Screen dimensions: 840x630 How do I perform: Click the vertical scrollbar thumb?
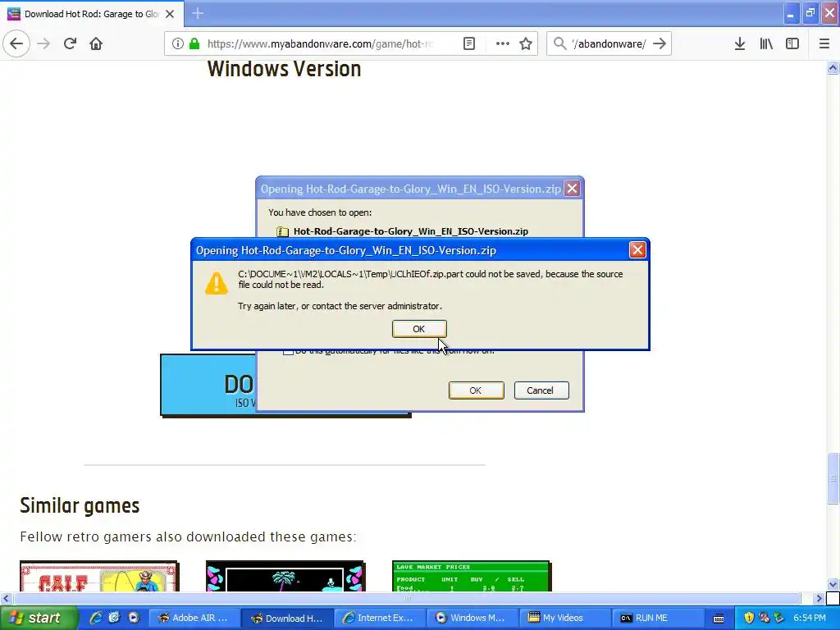point(833,478)
